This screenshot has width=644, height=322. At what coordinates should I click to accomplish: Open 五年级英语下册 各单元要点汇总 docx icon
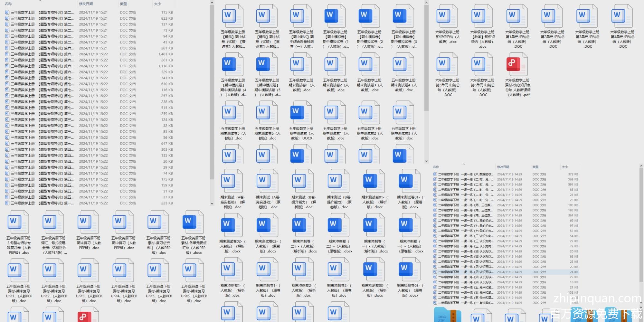pyautogui.click(x=193, y=222)
